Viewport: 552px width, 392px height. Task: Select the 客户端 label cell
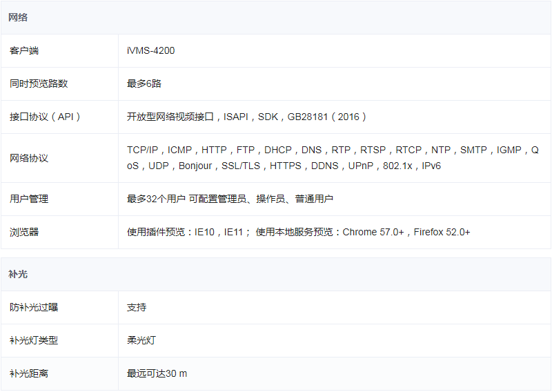[x=59, y=50]
